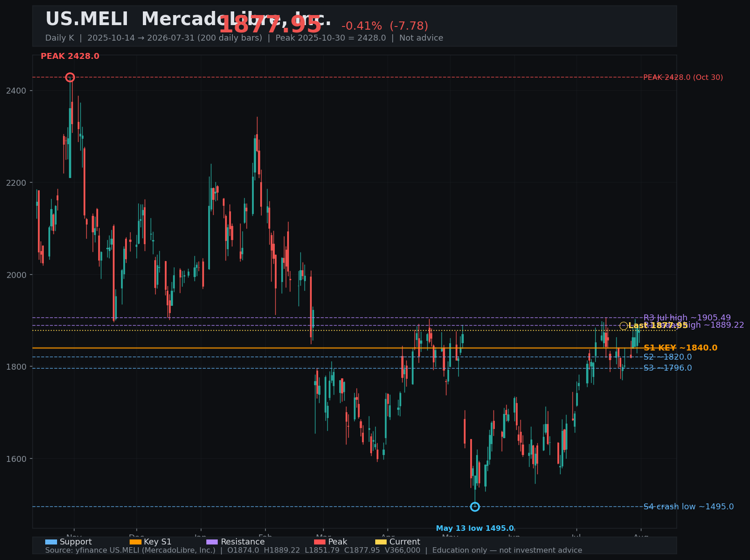
Task: Select the purple Resistance legend swatch
Action: [212, 542]
